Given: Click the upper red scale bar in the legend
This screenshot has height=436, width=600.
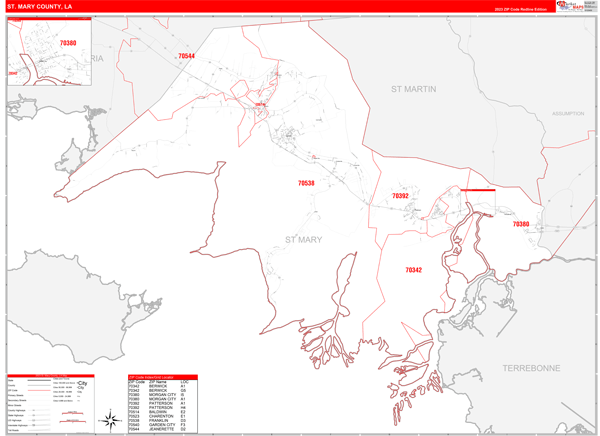Looking at the screenshot, I should click(x=73, y=413).
